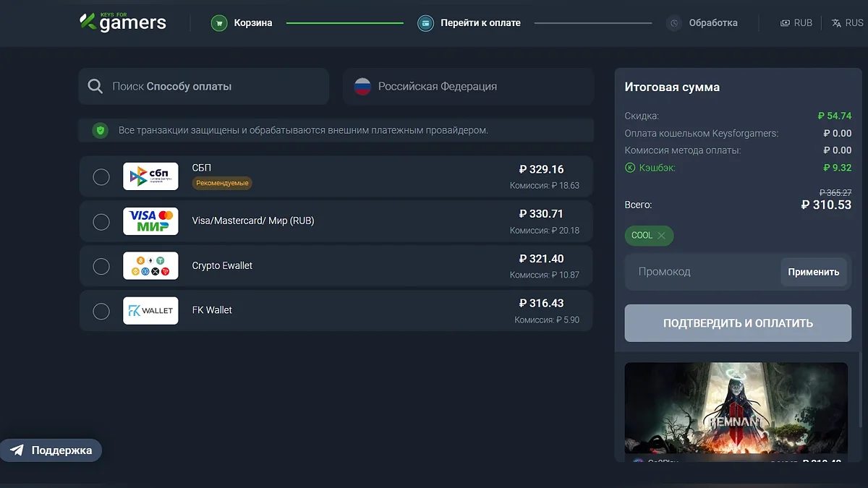The image size is (868, 488).
Task: Click the translate icon next to RUS
Action: 836,23
